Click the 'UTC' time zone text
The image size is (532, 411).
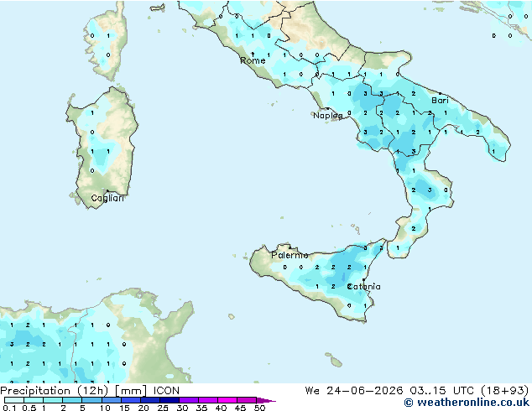coord(463,391)
